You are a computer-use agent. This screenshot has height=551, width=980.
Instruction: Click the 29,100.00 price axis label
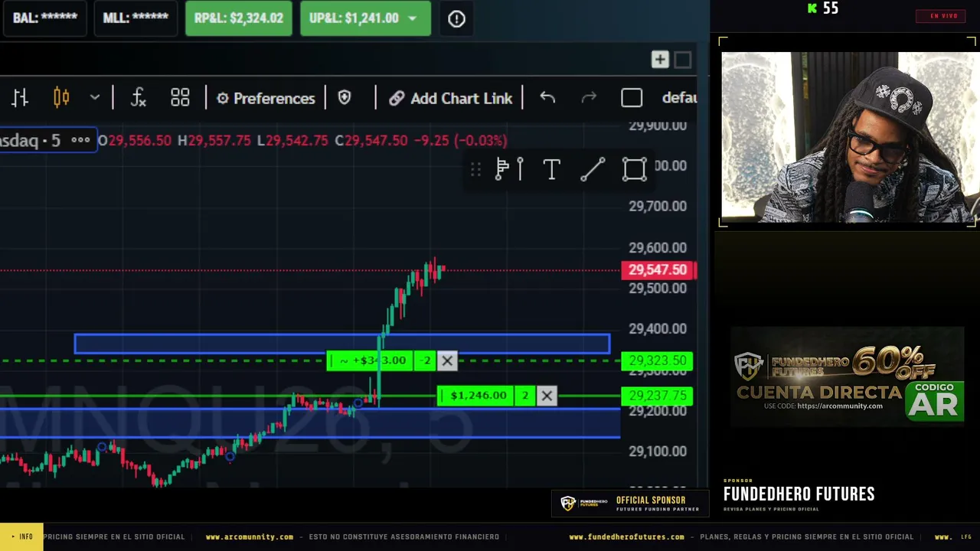(x=658, y=451)
